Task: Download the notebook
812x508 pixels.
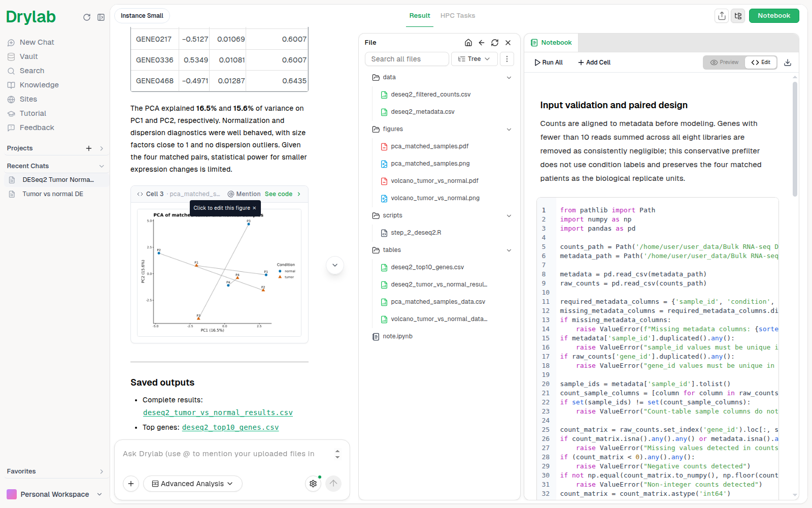Action: coord(788,62)
